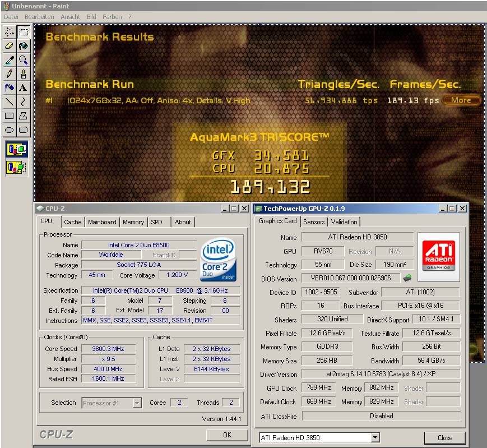Click the GPU-Z title bar icon
The width and height of the screenshot is (487, 448).
[x=258, y=209]
